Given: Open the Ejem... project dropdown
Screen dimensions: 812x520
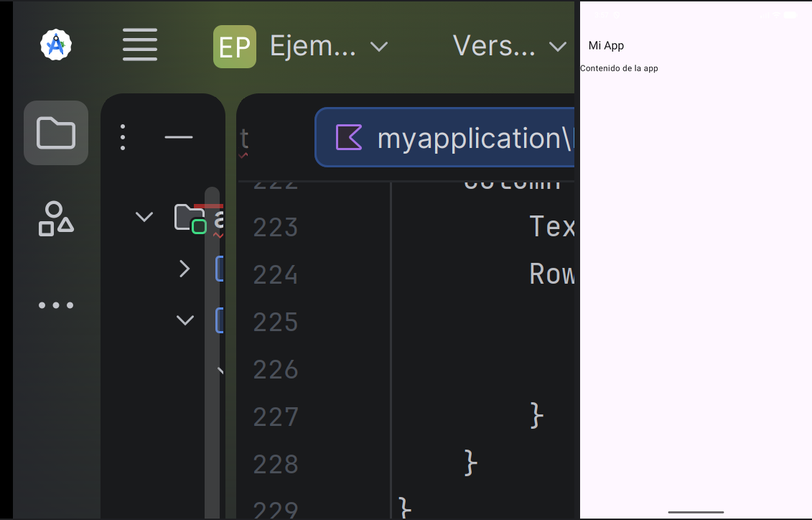Looking at the screenshot, I should 329,47.
